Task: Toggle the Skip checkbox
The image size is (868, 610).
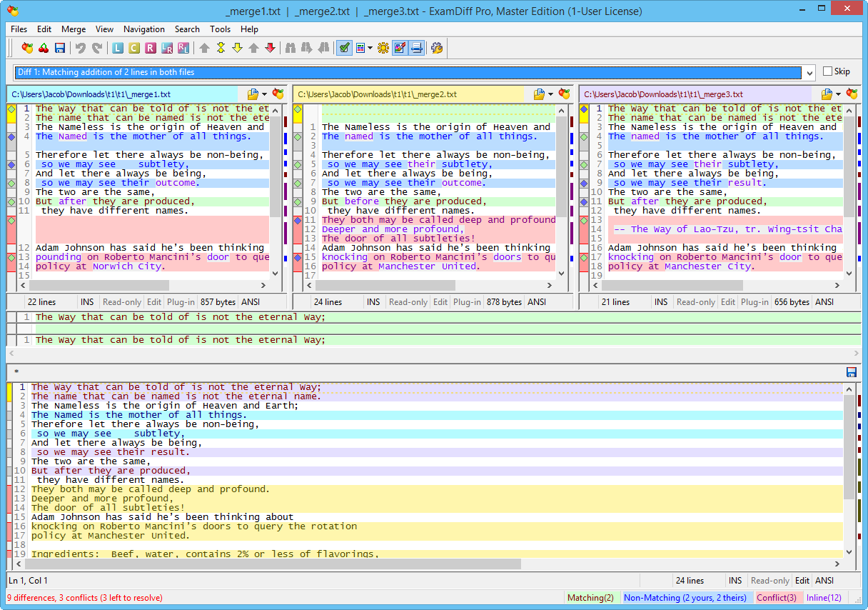Action: (x=827, y=71)
